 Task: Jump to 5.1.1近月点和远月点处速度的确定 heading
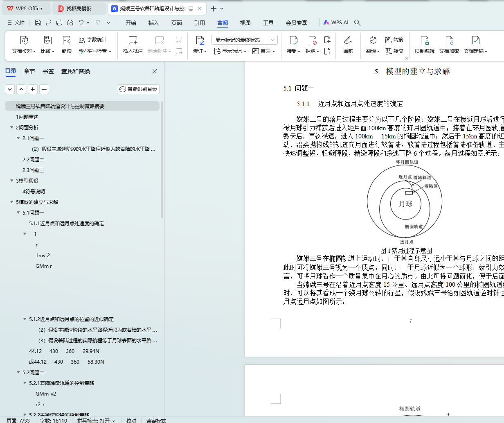[66, 223]
